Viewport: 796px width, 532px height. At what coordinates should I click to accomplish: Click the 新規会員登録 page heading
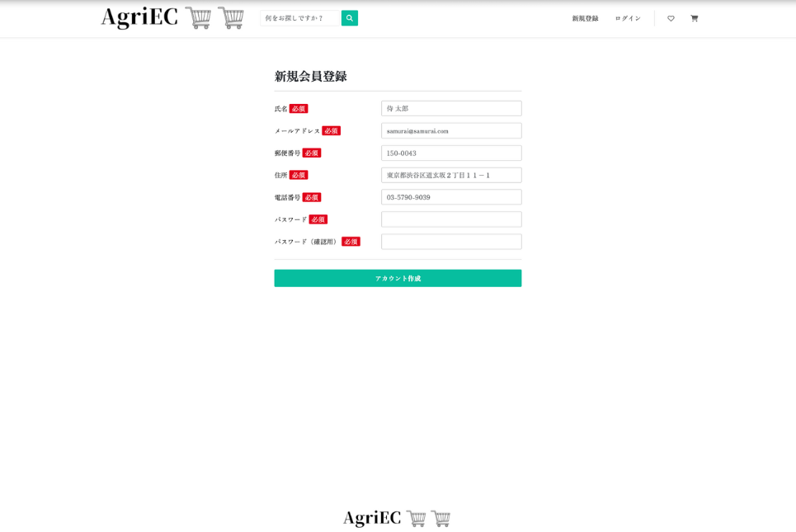pos(310,76)
